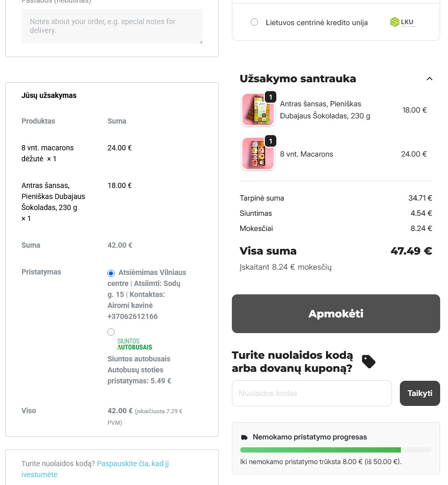Viewport: 448px width, 485px height.
Task: Click the quantity badge on Macarons
Action: [x=270, y=141]
